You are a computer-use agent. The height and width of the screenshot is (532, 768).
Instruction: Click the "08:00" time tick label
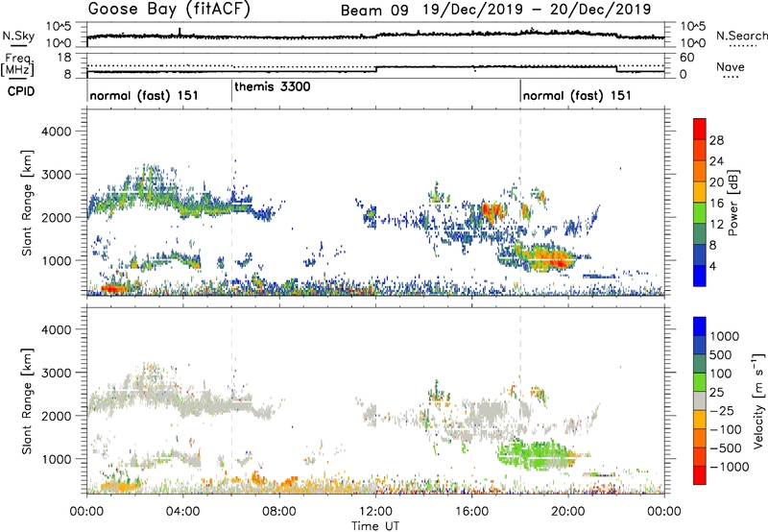point(279,512)
